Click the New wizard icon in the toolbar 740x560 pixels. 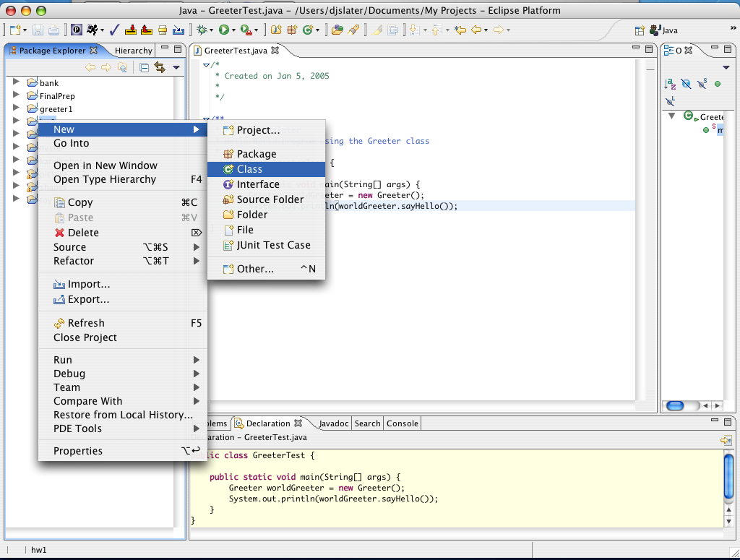14,30
